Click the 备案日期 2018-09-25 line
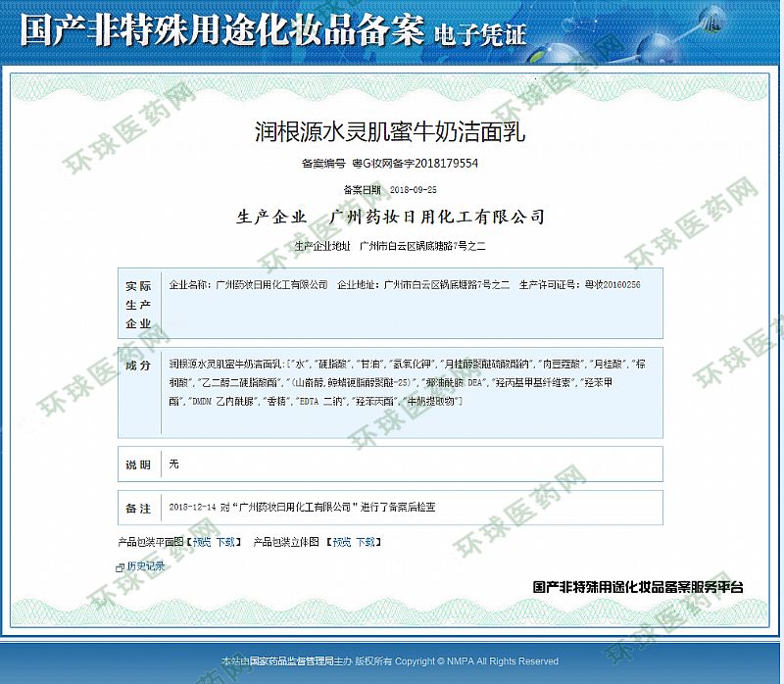The height and width of the screenshot is (684, 784). [390, 189]
